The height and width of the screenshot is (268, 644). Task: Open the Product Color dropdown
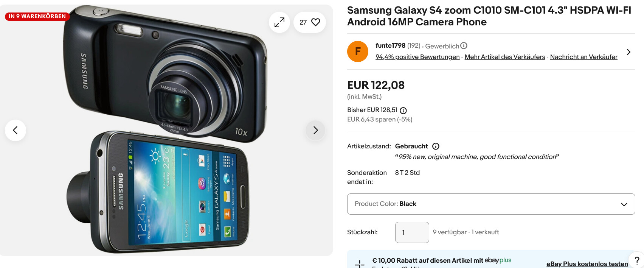tap(491, 204)
